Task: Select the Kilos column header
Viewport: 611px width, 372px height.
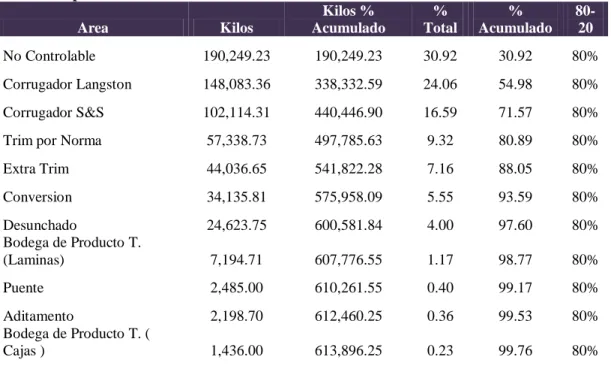Action: click(x=237, y=28)
